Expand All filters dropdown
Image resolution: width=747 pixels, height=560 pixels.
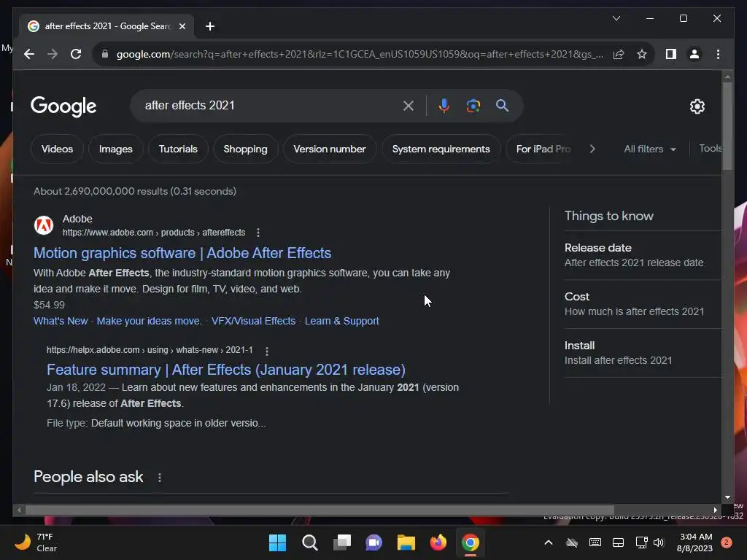650,149
